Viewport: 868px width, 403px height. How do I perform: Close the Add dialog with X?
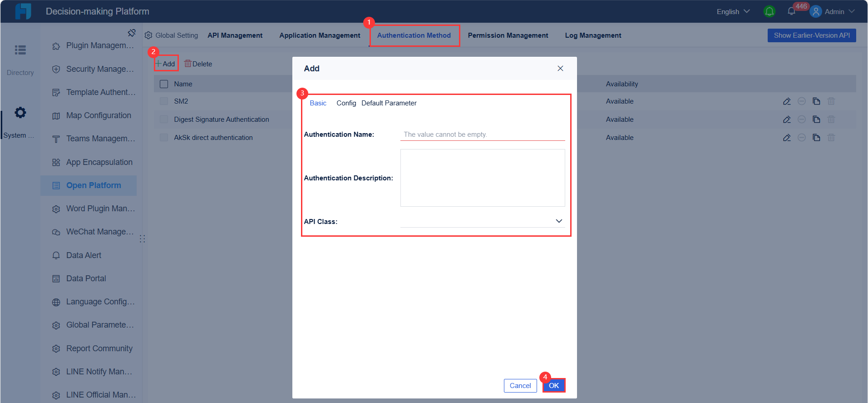click(560, 68)
